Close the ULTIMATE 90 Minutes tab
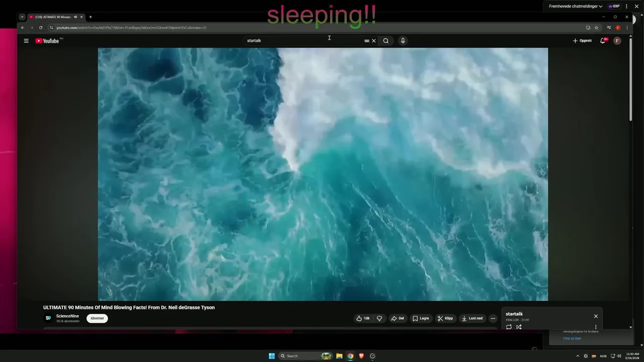This screenshot has width=644, height=362. (x=82, y=17)
